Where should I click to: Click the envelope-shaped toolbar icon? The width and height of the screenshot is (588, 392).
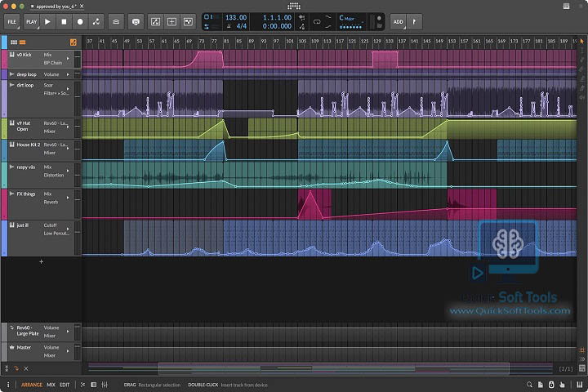pyautogui.click(x=188, y=22)
